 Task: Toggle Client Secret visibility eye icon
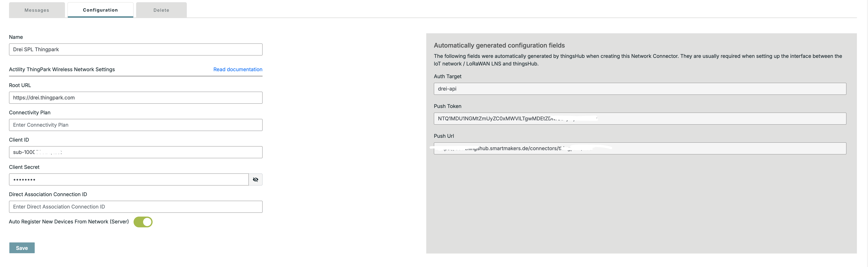tap(255, 180)
